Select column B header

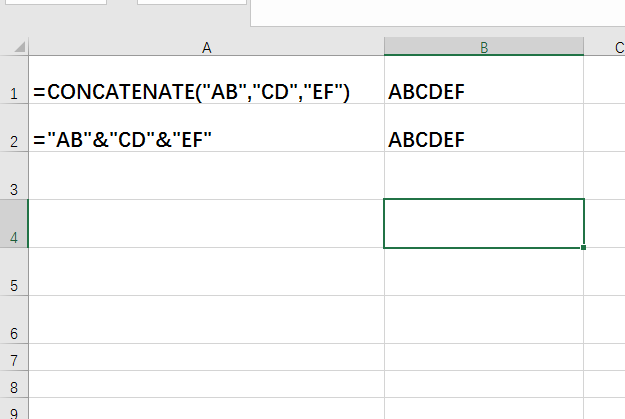click(x=484, y=47)
